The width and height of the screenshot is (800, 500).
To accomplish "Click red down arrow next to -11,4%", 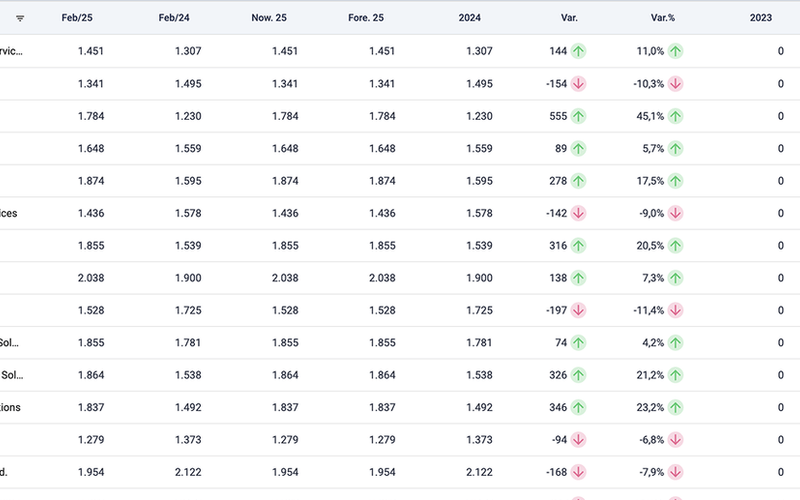I will point(676,310).
